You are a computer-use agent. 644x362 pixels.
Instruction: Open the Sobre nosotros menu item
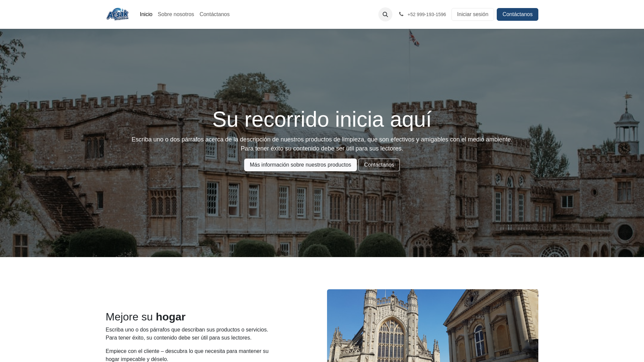click(x=176, y=14)
